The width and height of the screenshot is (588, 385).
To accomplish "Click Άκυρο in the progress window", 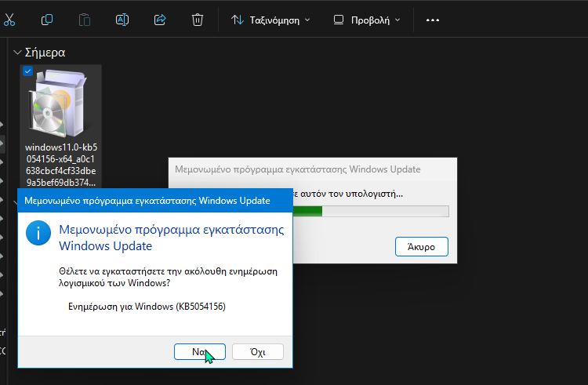I will [x=422, y=247].
